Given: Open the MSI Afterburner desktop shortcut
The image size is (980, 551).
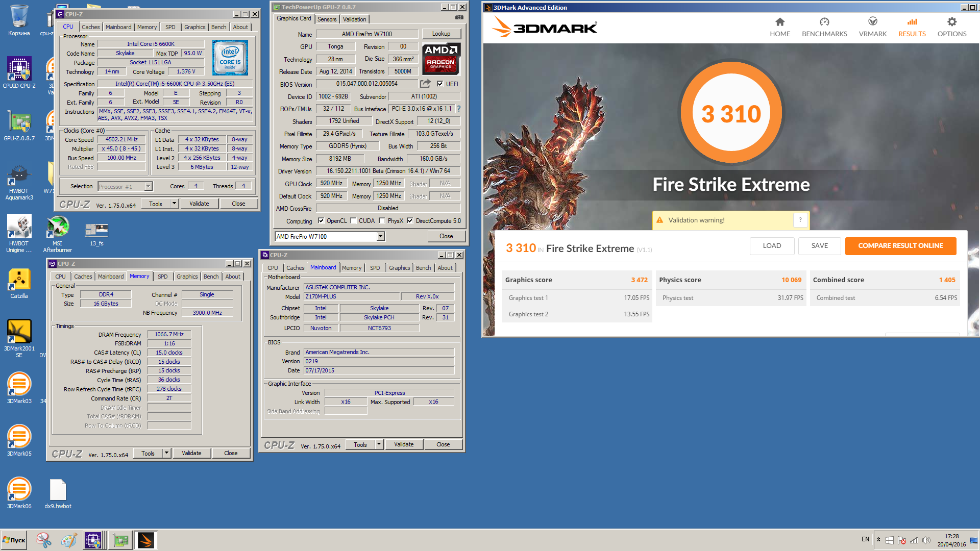Looking at the screenshot, I should (x=57, y=234).
